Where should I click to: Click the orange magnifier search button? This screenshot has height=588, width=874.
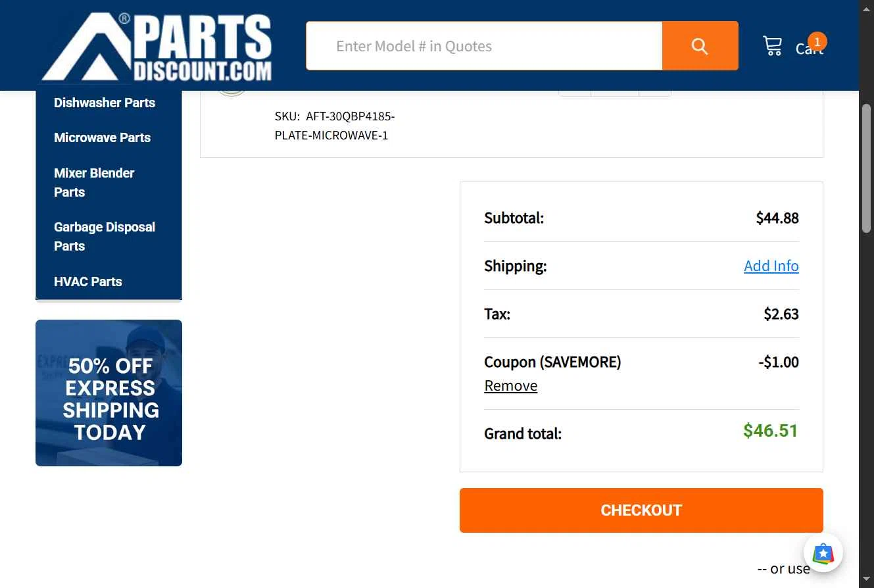pos(700,46)
